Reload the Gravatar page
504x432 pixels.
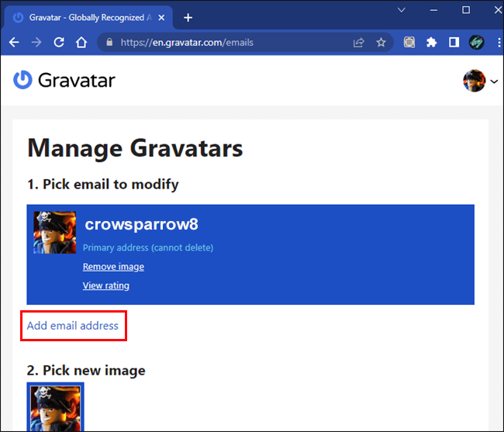(x=59, y=42)
